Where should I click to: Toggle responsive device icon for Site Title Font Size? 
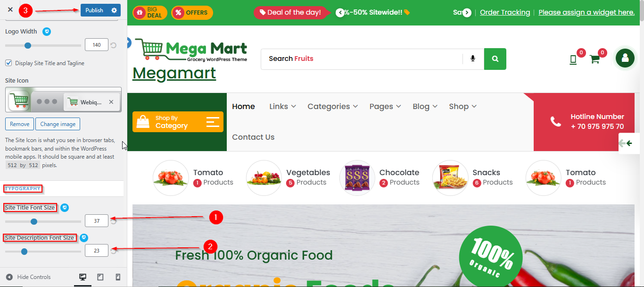pos(65,207)
